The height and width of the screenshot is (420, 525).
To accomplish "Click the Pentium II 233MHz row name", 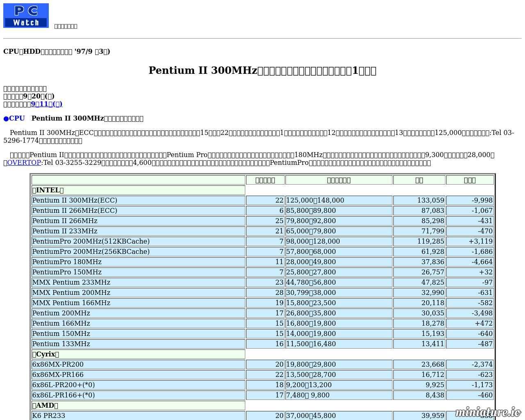I will click(65, 231).
